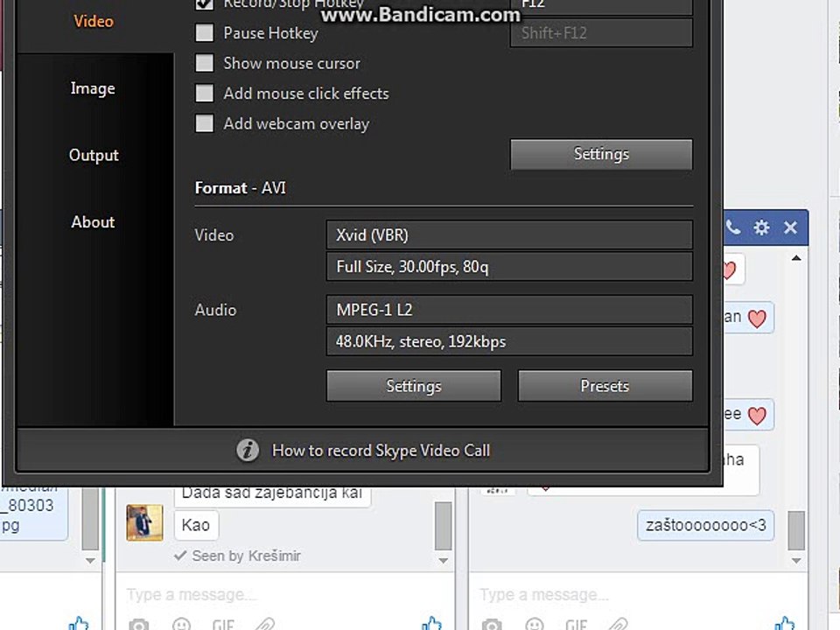Go to the About tab
This screenshot has height=630, width=840.
click(x=93, y=221)
